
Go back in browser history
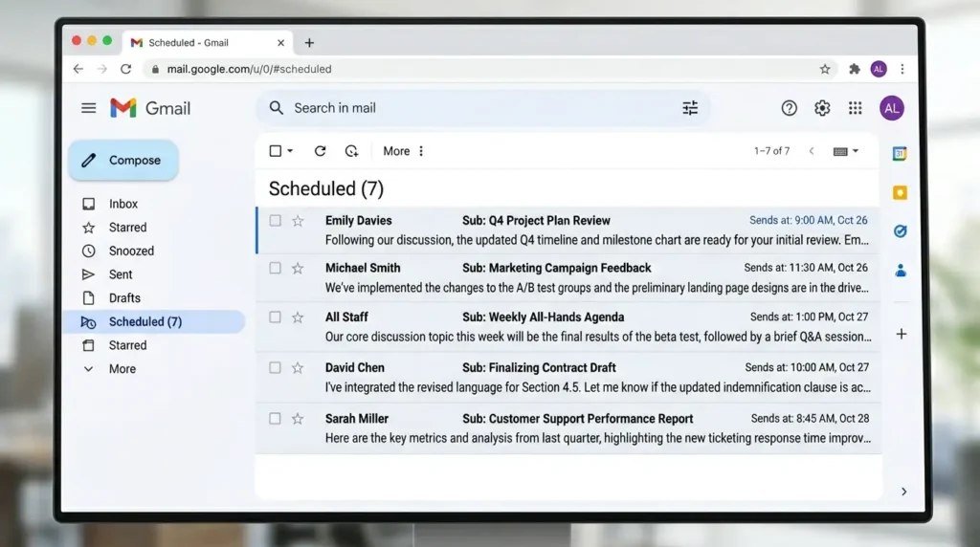tap(78, 69)
